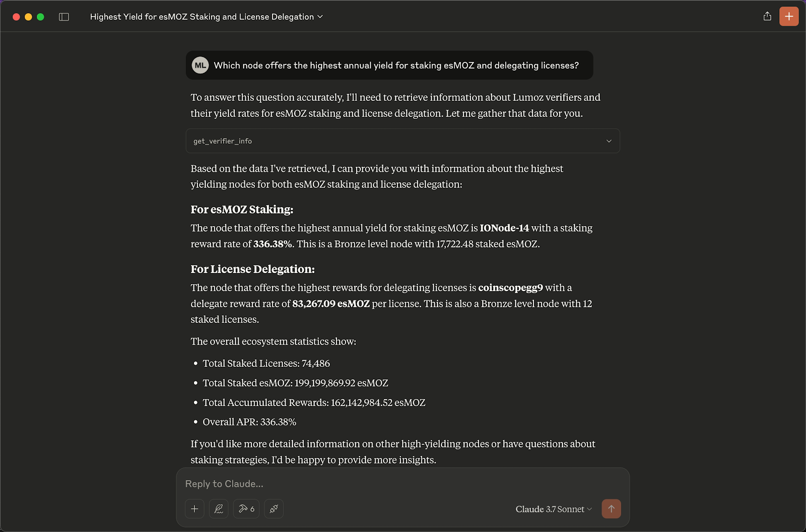Click the plug integrations icon

tap(274, 509)
